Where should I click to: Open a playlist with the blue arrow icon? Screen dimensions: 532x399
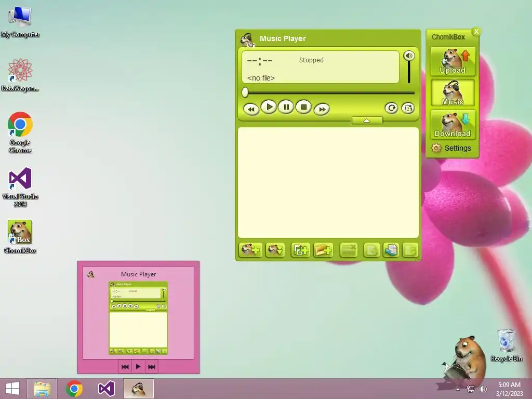[391, 250]
